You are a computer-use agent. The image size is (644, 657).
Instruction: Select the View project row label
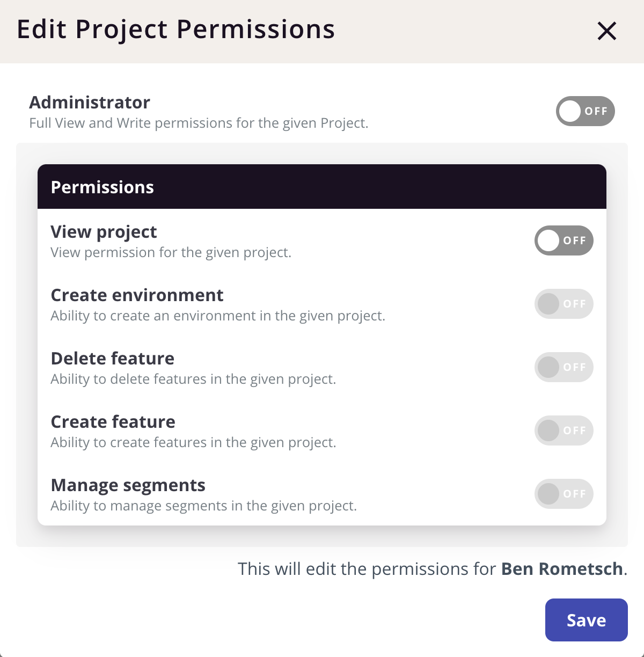[x=104, y=232]
